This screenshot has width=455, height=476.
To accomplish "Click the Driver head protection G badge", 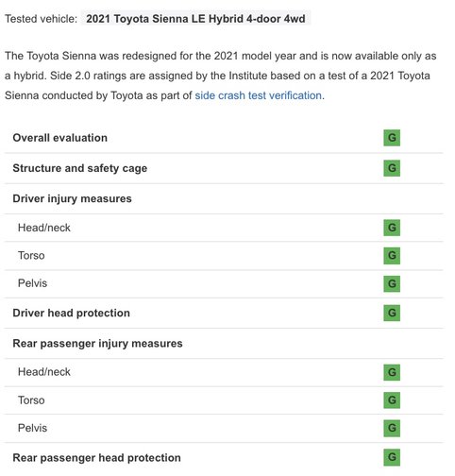I will pyautogui.click(x=392, y=313).
